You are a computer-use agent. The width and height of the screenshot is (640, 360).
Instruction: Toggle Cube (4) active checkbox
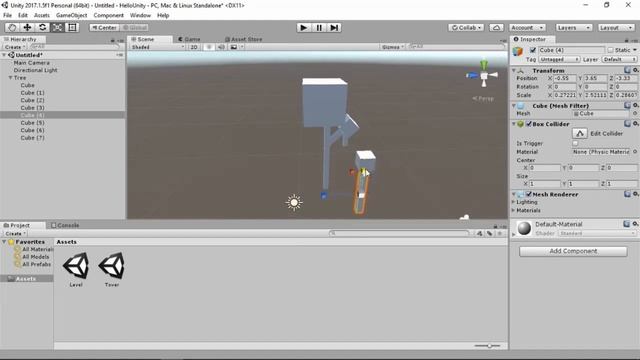(x=533, y=50)
